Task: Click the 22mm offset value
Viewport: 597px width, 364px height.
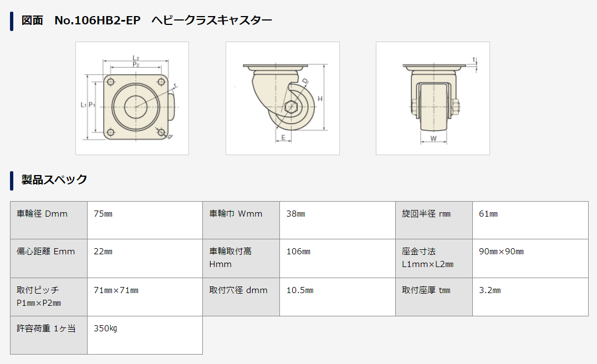Action: point(103,252)
